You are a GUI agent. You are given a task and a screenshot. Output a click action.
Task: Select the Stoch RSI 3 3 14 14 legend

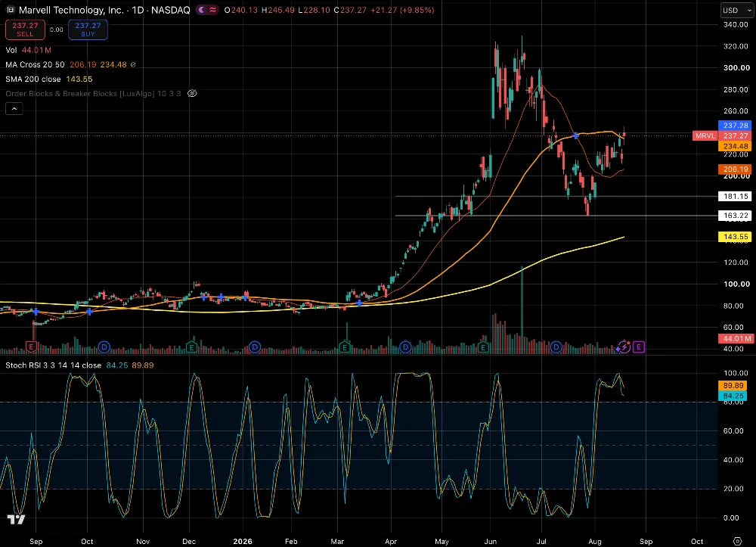53,365
